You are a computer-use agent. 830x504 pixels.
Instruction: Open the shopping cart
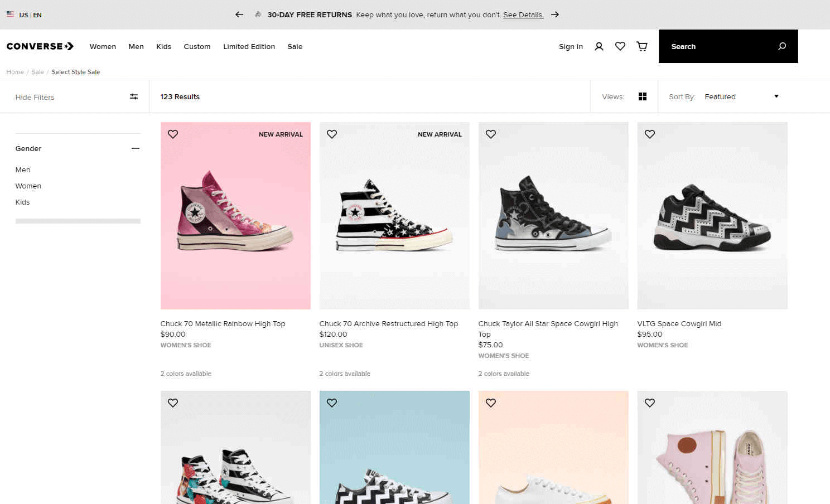click(x=642, y=46)
